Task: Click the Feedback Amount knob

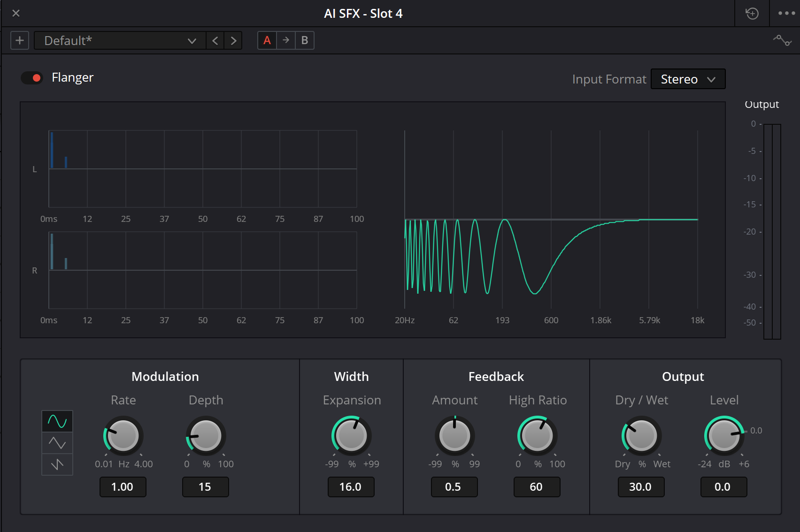Action: (454, 435)
